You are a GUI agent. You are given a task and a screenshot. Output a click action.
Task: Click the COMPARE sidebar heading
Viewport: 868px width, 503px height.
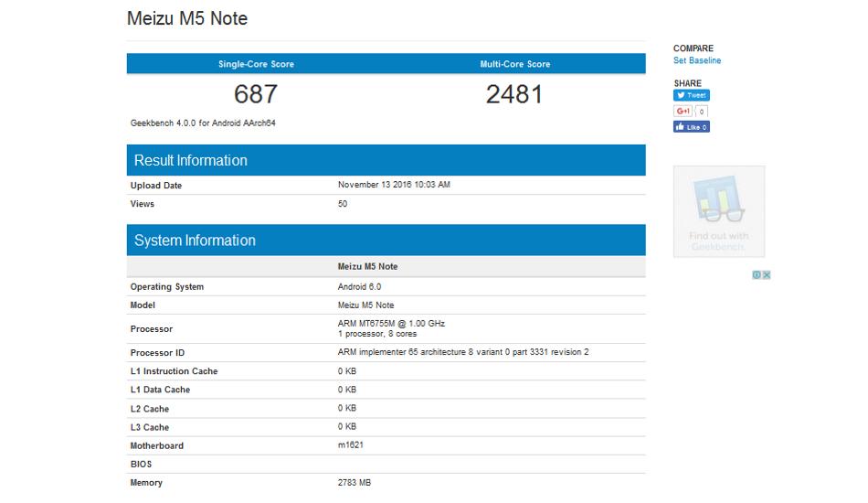693,48
